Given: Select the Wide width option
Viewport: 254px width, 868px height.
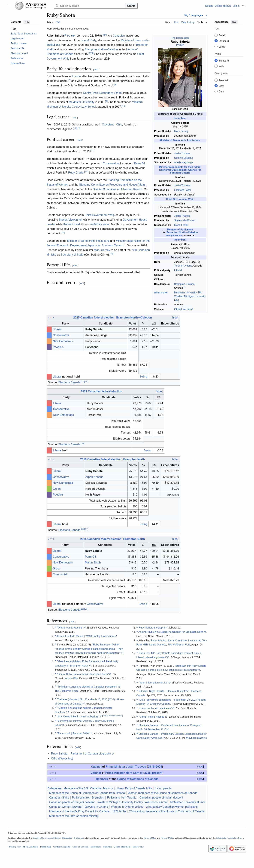Looking at the screenshot, I should click(216, 66).
